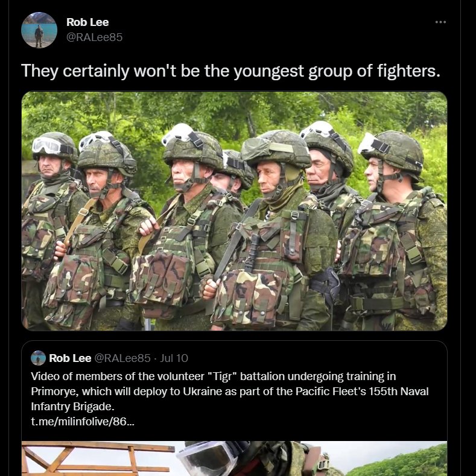Open Rob Lee name in quoted tweet
The image size is (476, 476).
point(70,358)
